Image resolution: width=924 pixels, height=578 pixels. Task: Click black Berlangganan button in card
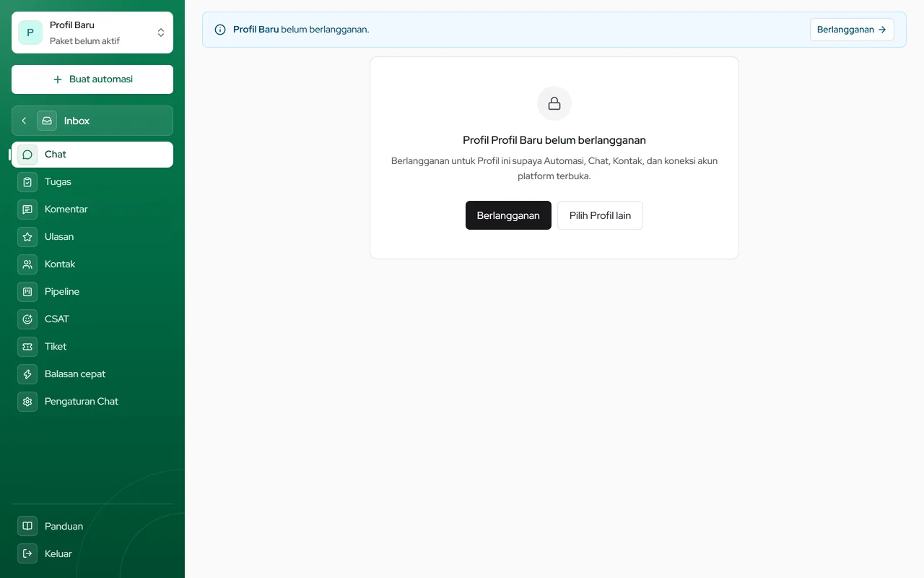[508, 215]
